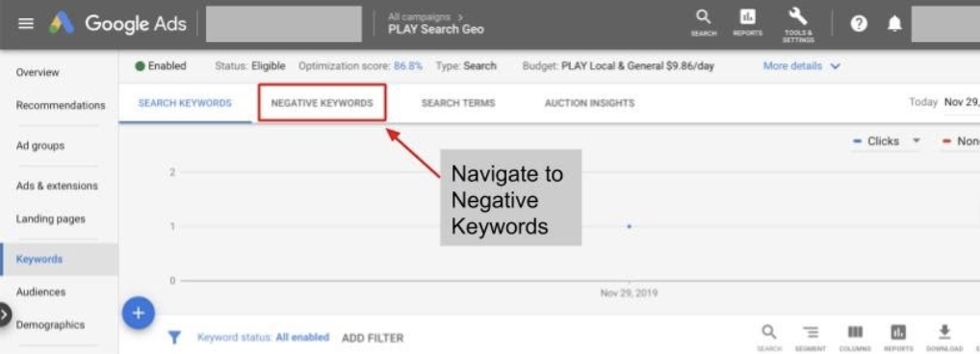Switch to Negative Keywords tab
980x354 pixels.
tap(322, 103)
